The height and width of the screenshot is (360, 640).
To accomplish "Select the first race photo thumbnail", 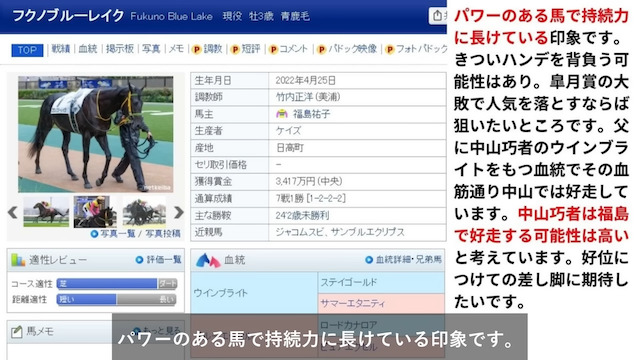I will point(46,212).
